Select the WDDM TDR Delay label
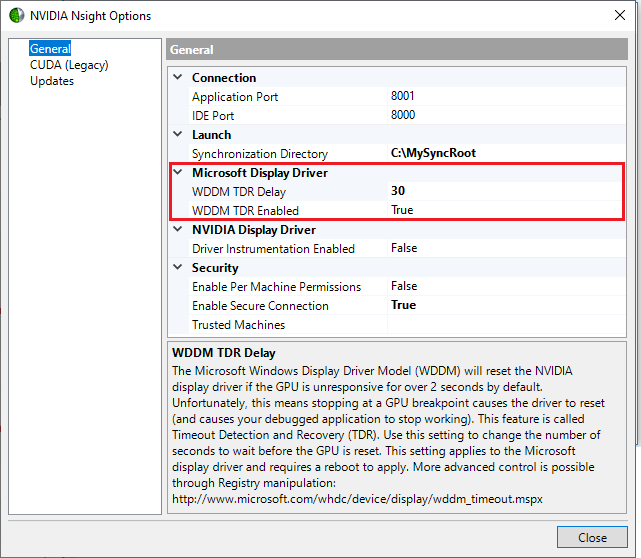The image size is (641, 558). point(239,192)
